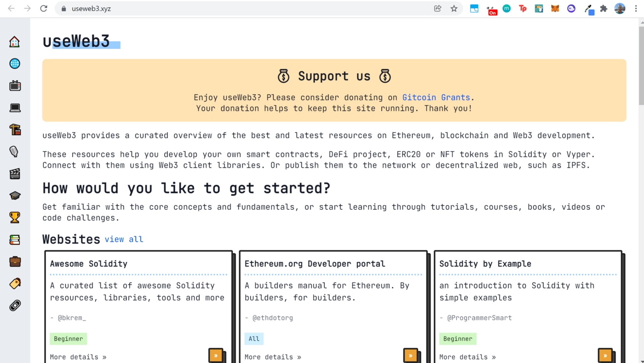Click the share page icon in address bar

click(x=437, y=8)
